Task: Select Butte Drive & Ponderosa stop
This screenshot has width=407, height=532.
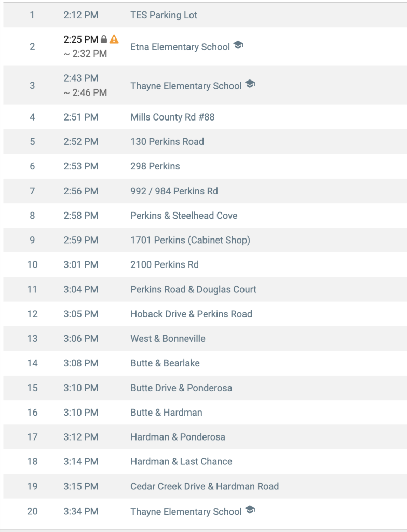Action: [x=205, y=388]
